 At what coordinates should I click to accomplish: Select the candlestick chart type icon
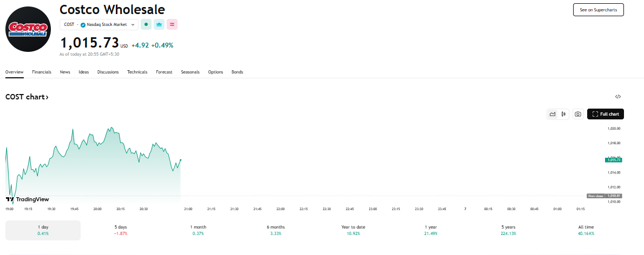563,114
